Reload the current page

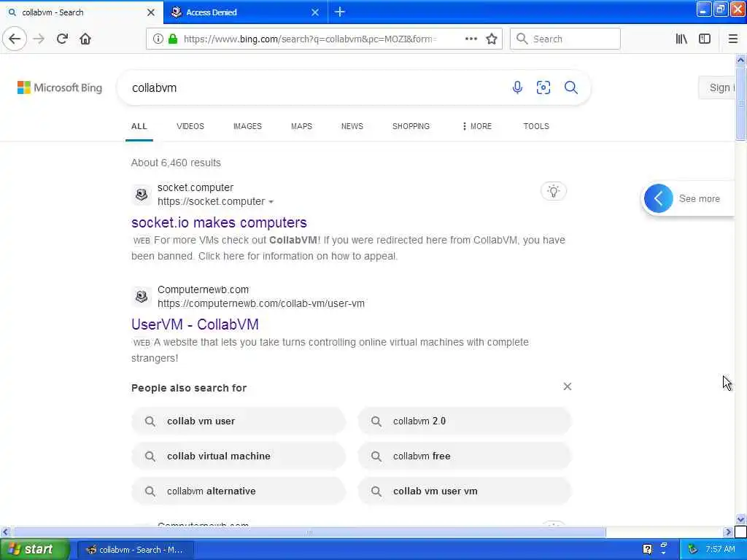tap(62, 39)
